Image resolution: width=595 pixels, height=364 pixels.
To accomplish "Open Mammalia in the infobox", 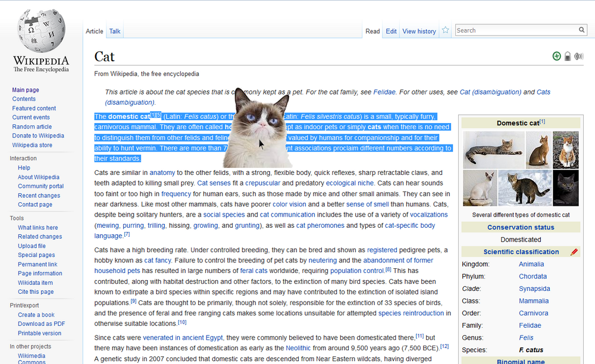I will (x=534, y=301).
